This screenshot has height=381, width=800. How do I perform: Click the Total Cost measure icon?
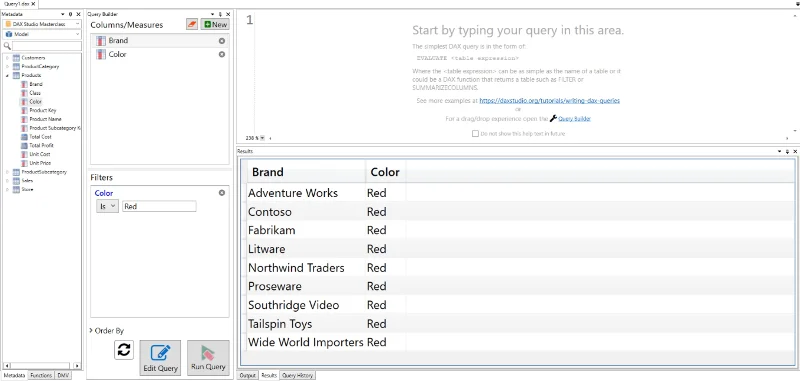24,137
